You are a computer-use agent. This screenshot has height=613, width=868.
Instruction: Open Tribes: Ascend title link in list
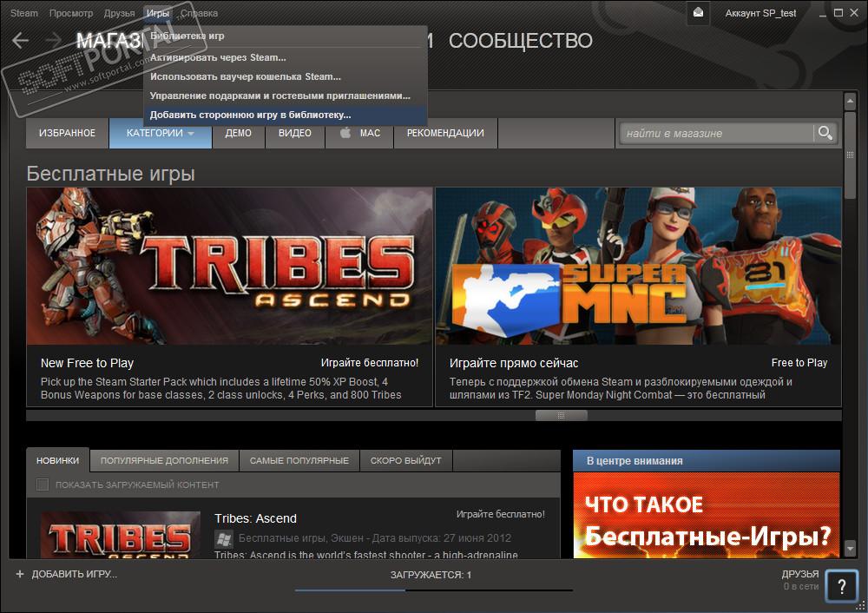tap(256, 519)
